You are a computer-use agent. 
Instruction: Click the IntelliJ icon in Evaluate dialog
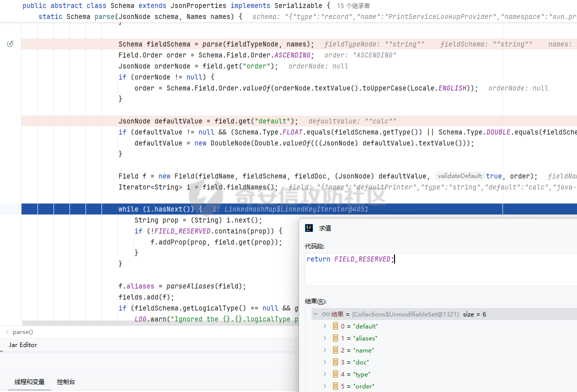click(309, 228)
